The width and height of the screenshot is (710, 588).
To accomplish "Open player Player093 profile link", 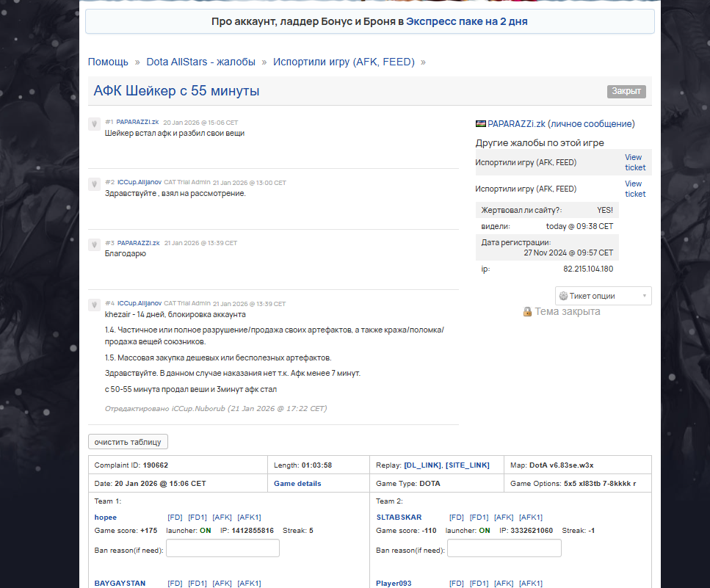I will 394,584.
